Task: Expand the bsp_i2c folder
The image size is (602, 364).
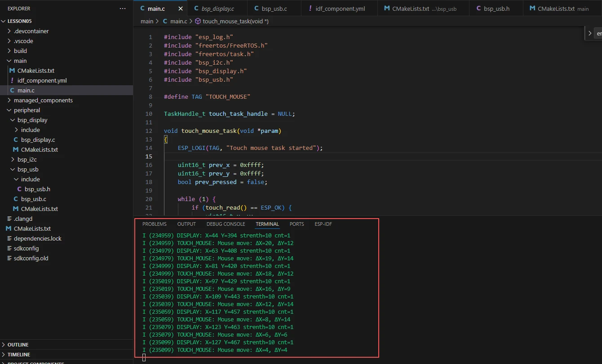Action: 27,159
